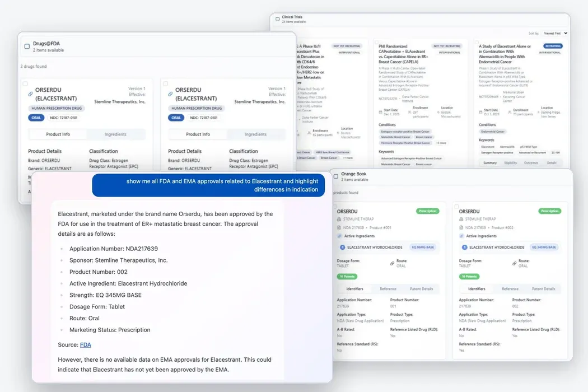Expand '+1 more' tags on partially hidden trial card
This screenshot has height=392, width=588.
pyautogui.click(x=348, y=158)
